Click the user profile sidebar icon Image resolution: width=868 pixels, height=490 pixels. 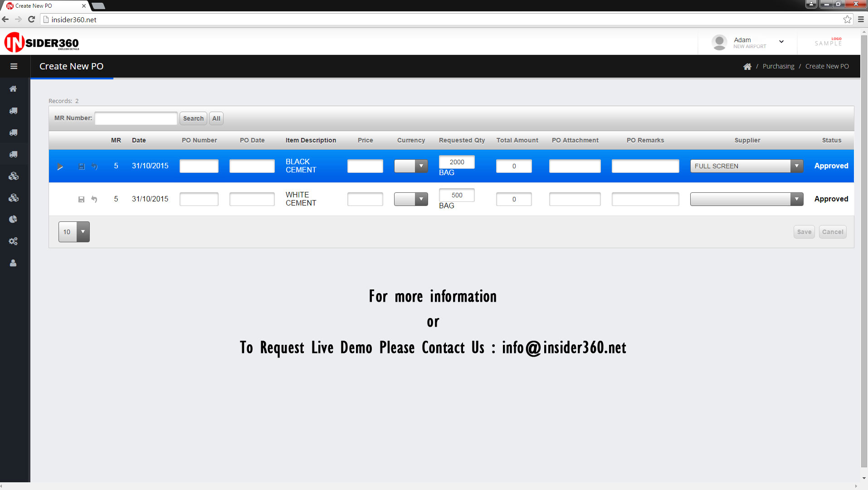13,263
